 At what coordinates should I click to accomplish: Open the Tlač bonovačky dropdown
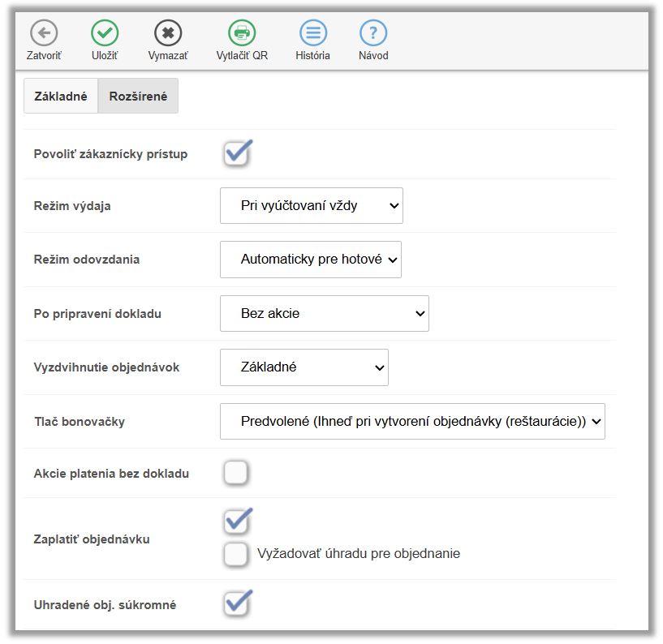412,422
